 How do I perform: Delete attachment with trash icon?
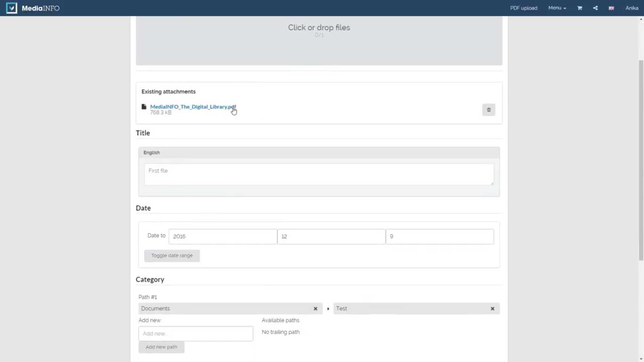[488, 110]
